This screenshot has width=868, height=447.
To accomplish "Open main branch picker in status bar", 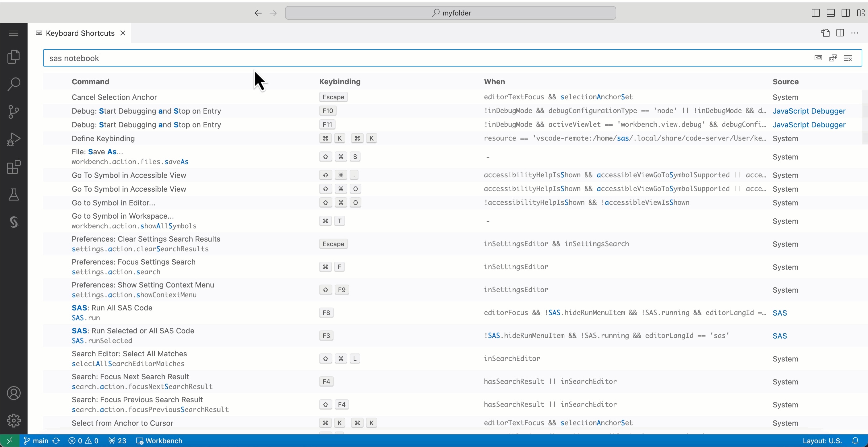I will point(36,441).
